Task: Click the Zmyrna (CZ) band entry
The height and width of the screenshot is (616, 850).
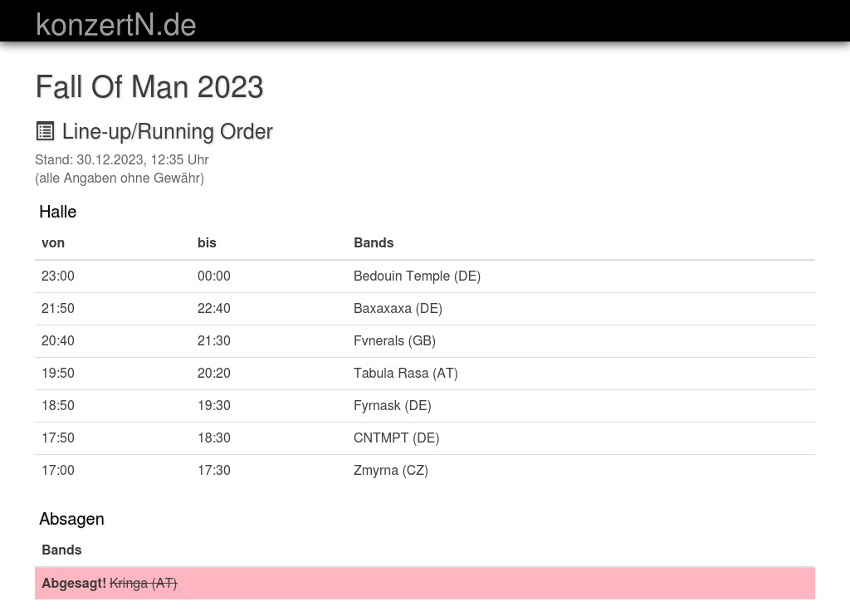Action: click(390, 470)
